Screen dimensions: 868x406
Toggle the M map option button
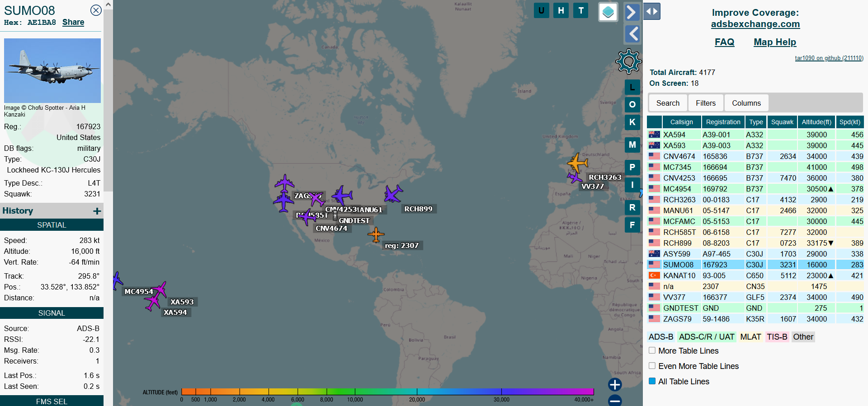click(x=632, y=145)
